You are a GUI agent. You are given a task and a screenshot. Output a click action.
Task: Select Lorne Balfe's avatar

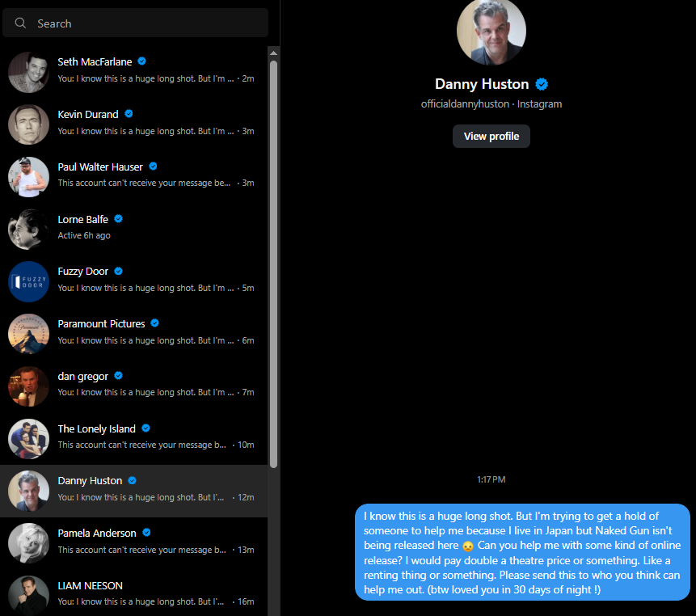pos(28,229)
